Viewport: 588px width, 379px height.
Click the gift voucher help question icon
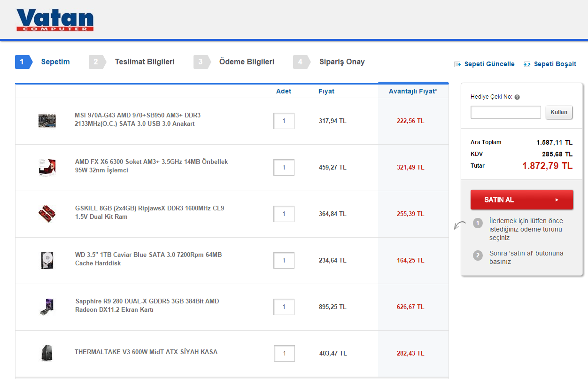coord(517,97)
